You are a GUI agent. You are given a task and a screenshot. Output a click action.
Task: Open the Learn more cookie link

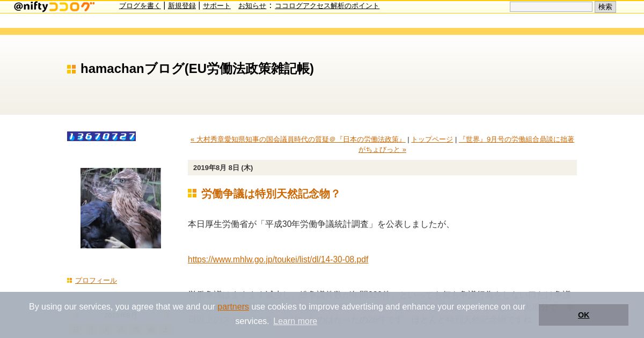295,321
